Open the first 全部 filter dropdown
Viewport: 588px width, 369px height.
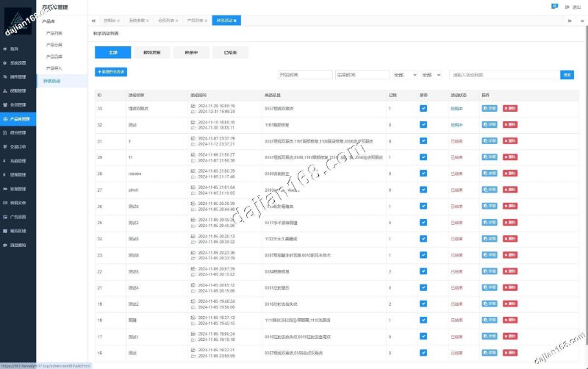pyautogui.click(x=403, y=74)
